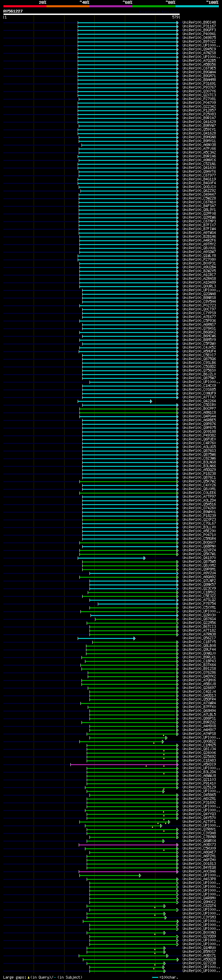Select the UniRef100_O74260 label
Image resolution: width=222 pixels, height=980 pixels.
click(199, 508)
